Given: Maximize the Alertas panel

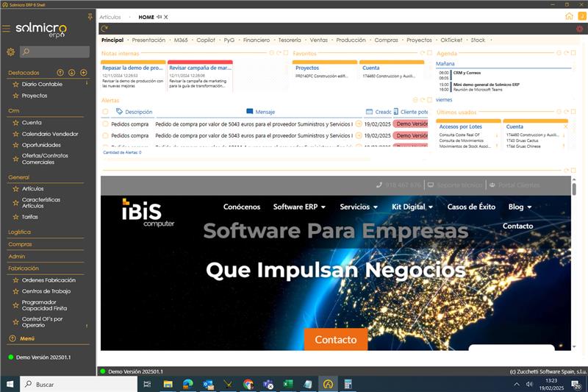Looking at the screenshot, I should 430,100.
